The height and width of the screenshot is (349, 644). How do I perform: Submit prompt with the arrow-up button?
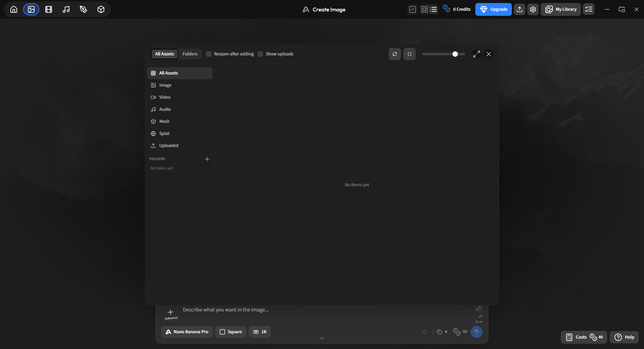[x=477, y=332]
